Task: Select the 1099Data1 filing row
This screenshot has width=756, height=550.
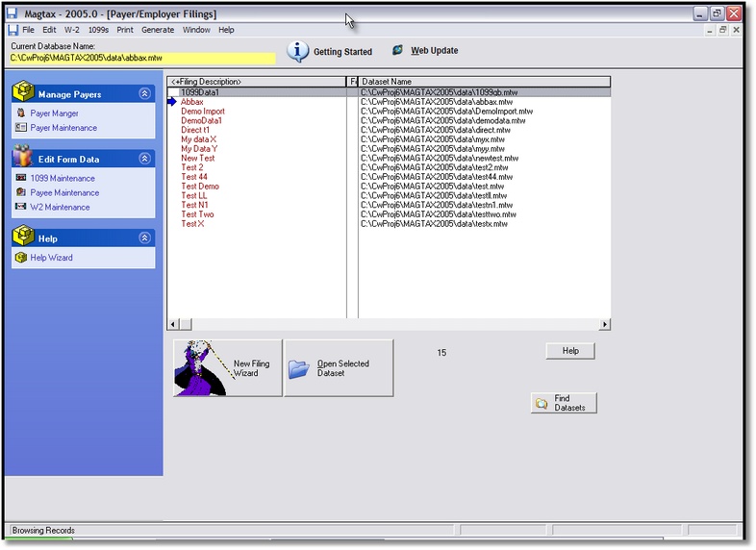Action: [x=390, y=92]
